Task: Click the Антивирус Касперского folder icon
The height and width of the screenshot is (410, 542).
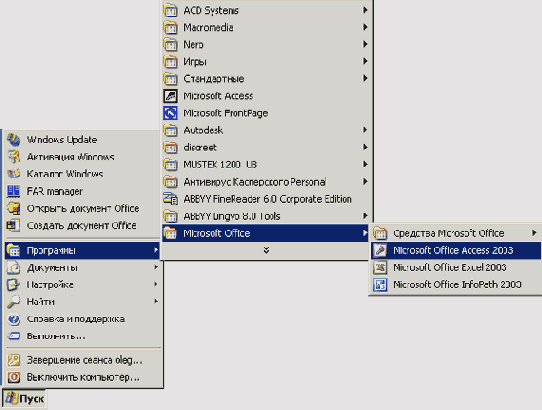Action: coord(170,181)
